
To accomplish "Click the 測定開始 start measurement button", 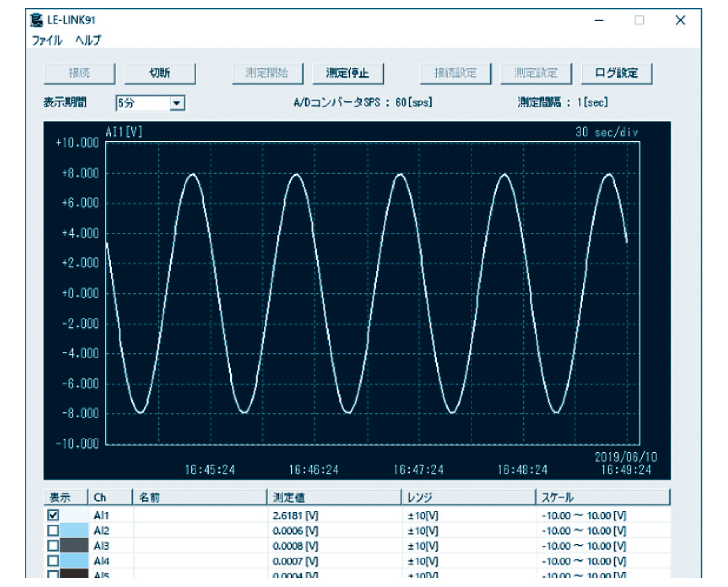I will [x=267, y=73].
